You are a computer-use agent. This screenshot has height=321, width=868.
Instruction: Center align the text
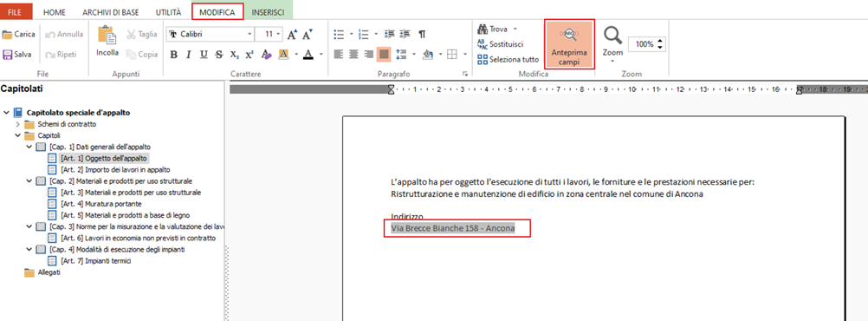tap(353, 55)
